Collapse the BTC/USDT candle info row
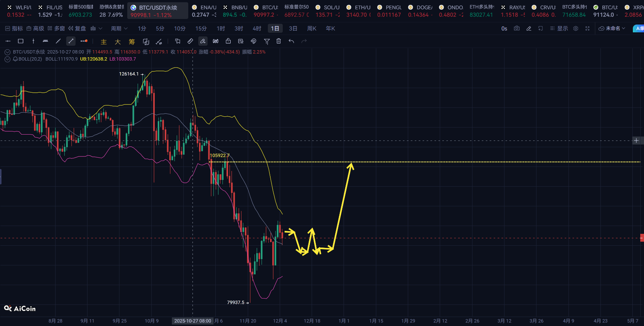644x326 pixels. 7,52
